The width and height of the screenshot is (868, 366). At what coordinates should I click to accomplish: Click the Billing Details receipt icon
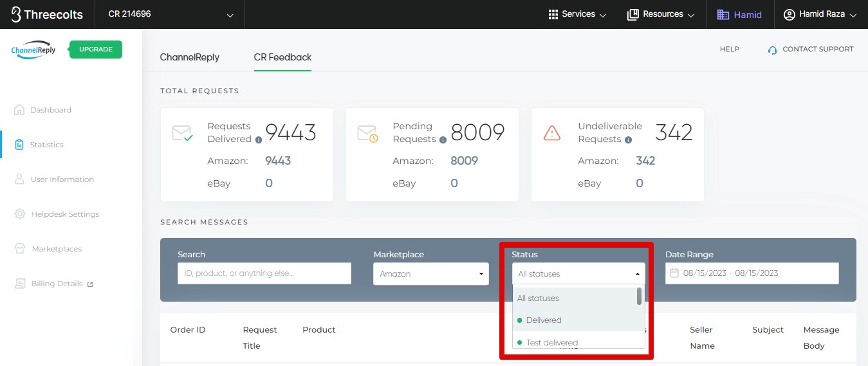[19, 284]
